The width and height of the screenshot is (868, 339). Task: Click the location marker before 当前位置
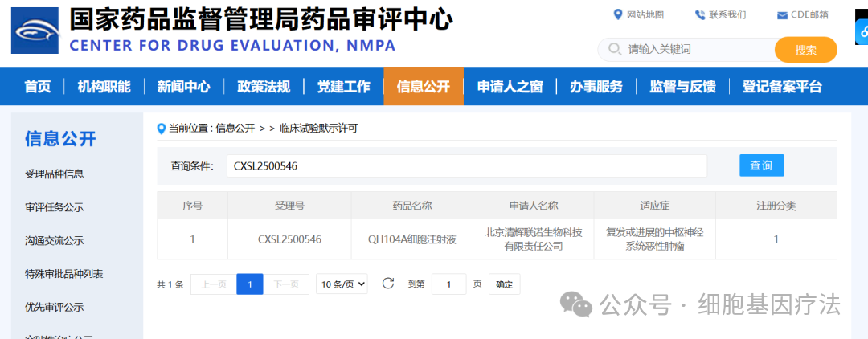[162, 129]
